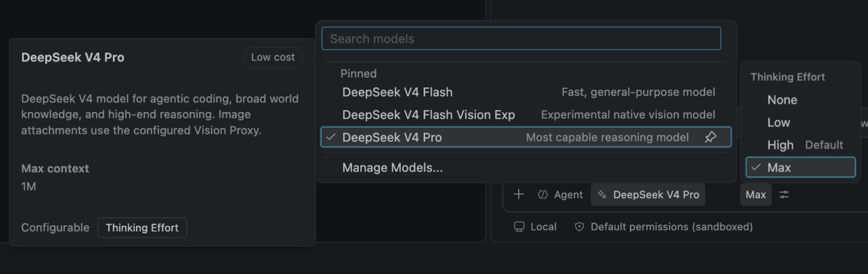
Task: Click the Search models input field
Action: click(x=521, y=39)
